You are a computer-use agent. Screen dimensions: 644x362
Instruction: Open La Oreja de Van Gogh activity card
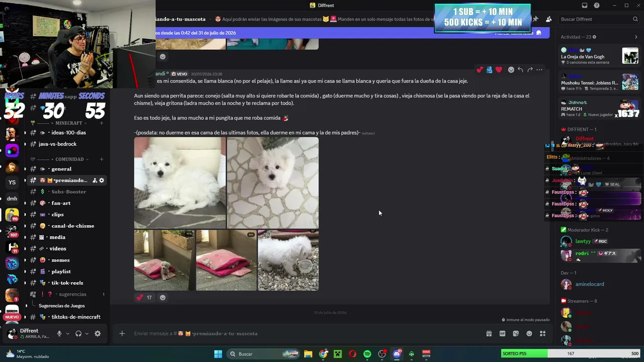(600, 55)
